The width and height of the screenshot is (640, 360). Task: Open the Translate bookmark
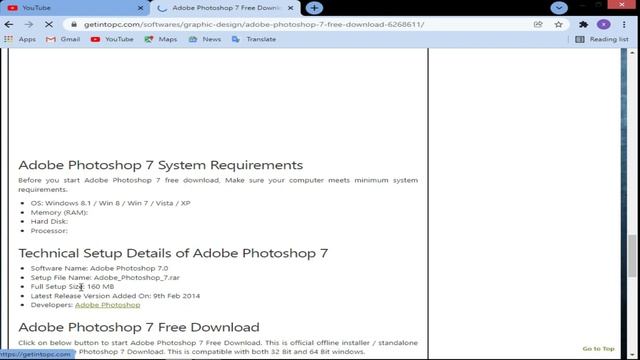(x=254, y=39)
